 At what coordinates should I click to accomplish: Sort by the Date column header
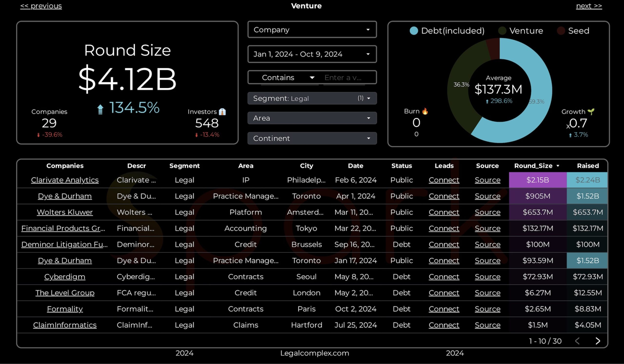[x=356, y=166]
